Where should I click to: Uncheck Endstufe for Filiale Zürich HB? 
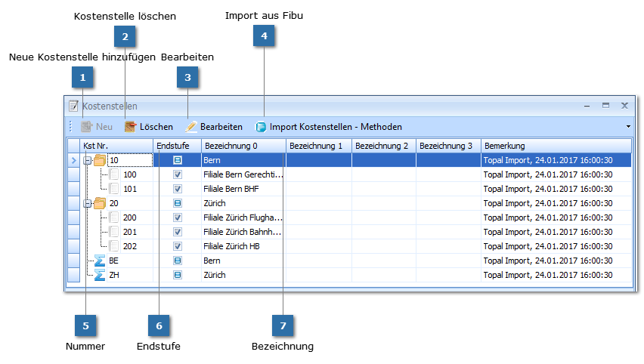pos(178,246)
